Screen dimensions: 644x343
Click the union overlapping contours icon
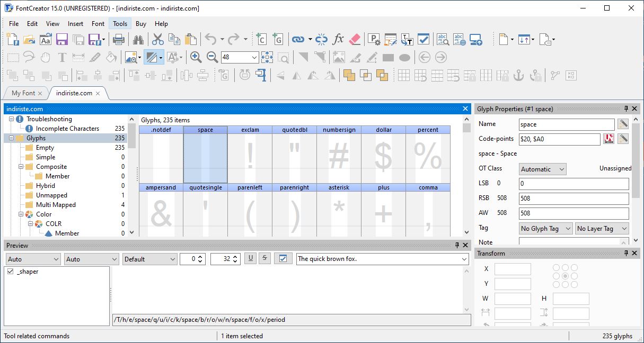(x=349, y=75)
